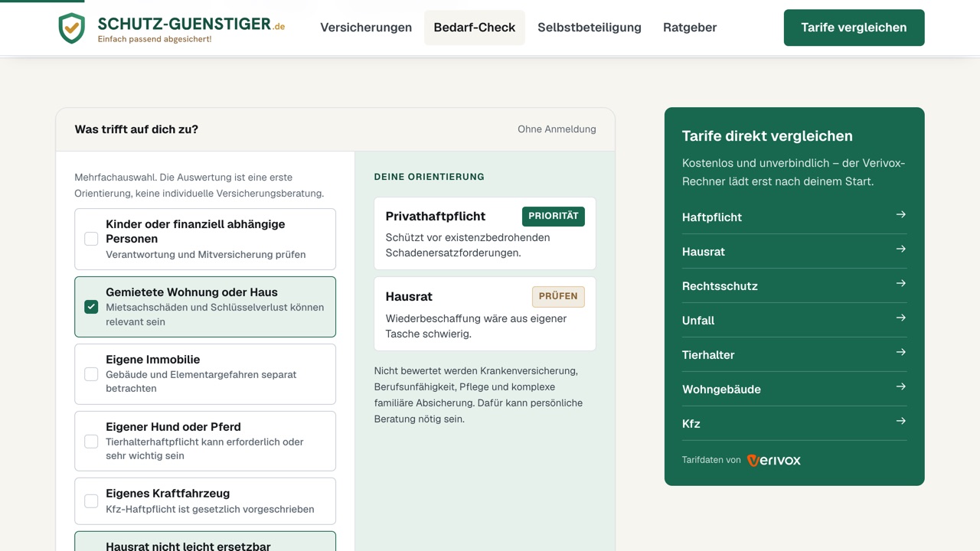The image size is (980, 551).
Task: Open the Ratgeber section
Action: point(690,28)
